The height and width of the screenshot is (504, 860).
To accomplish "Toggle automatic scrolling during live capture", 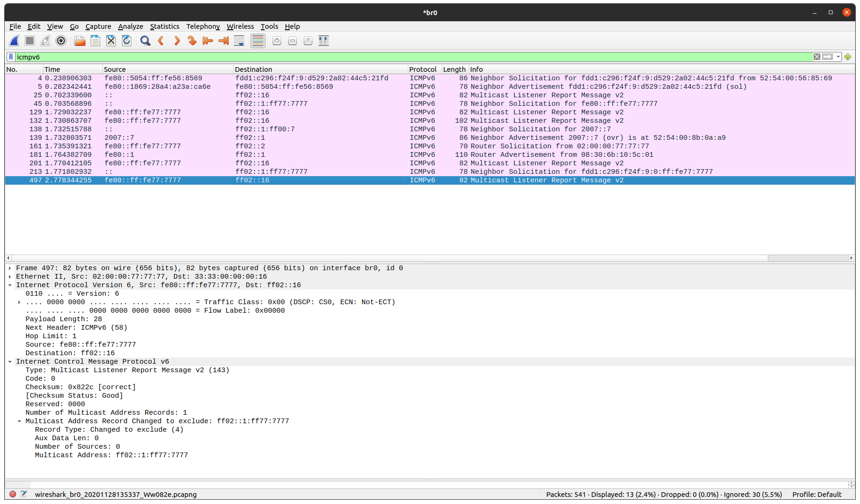I will pos(239,41).
